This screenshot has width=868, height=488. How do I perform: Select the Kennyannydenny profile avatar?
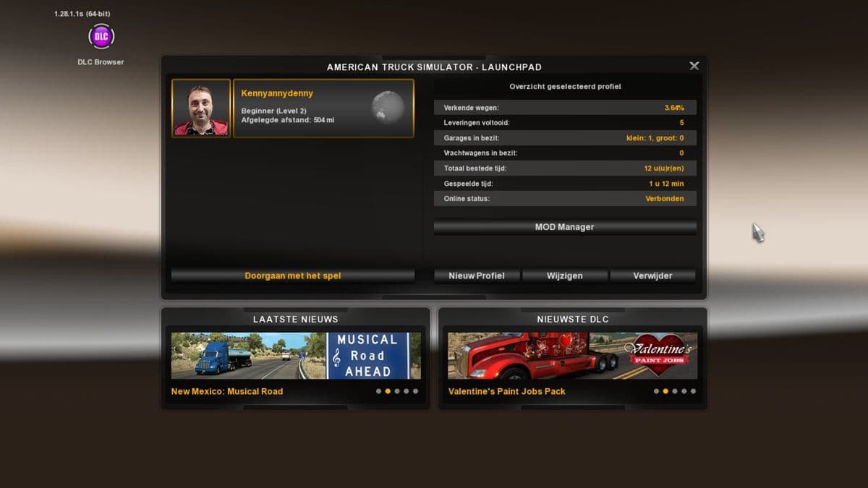(201, 108)
